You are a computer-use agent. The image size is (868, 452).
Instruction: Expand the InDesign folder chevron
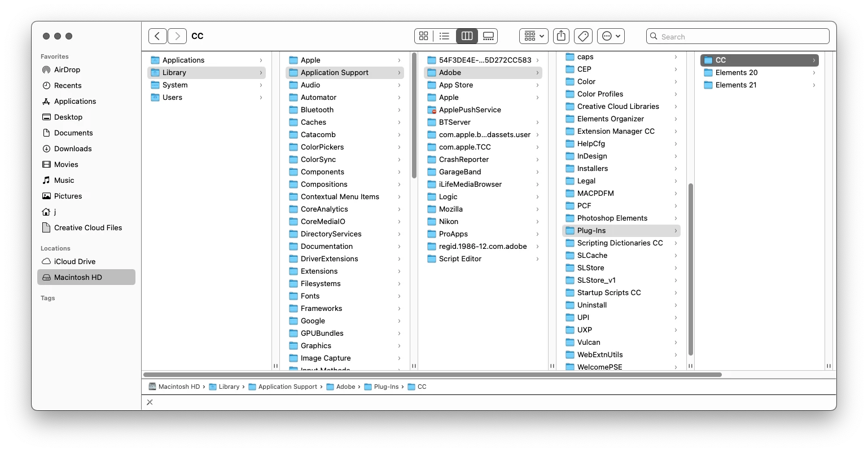coord(676,156)
